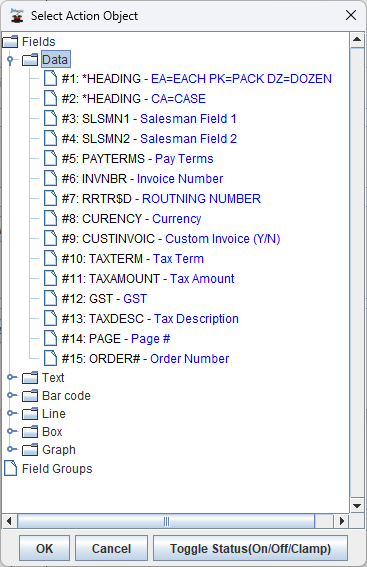The image size is (367, 567).
Task: Select '#6: INVNBR - Invoice Number' row
Action: pyautogui.click(x=142, y=179)
